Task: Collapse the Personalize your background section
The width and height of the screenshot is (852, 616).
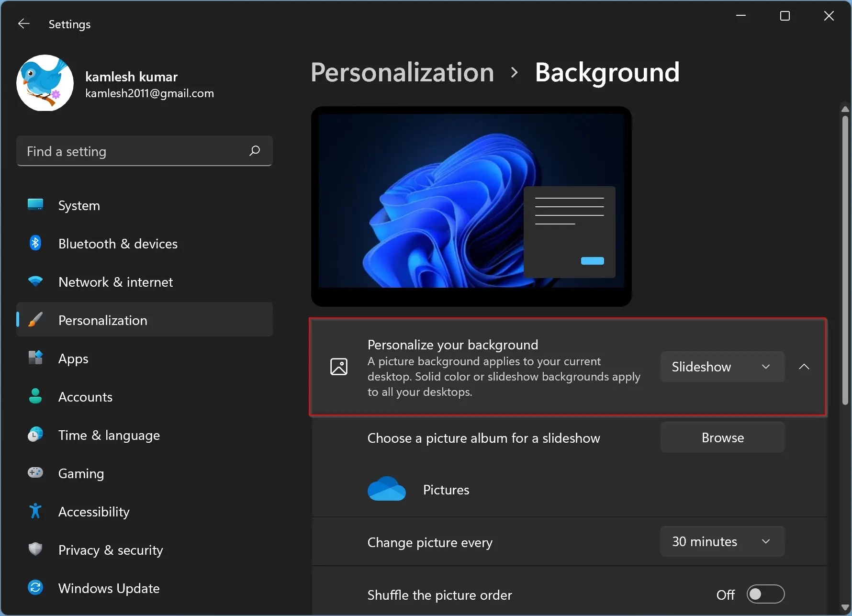Action: (804, 367)
